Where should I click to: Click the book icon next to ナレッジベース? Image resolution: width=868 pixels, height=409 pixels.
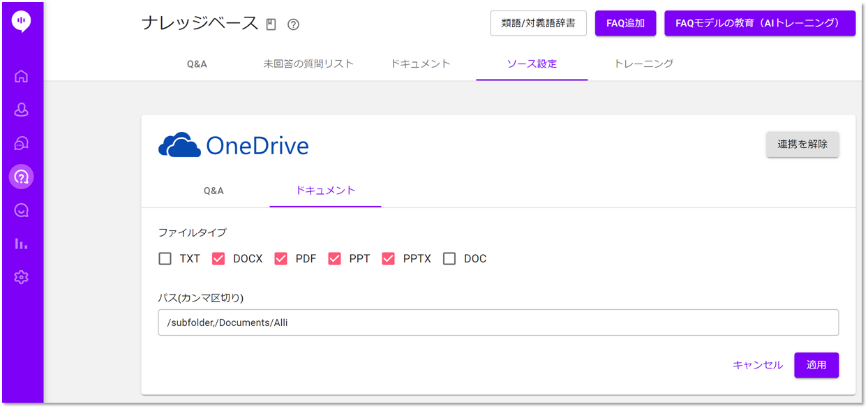click(x=271, y=24)
